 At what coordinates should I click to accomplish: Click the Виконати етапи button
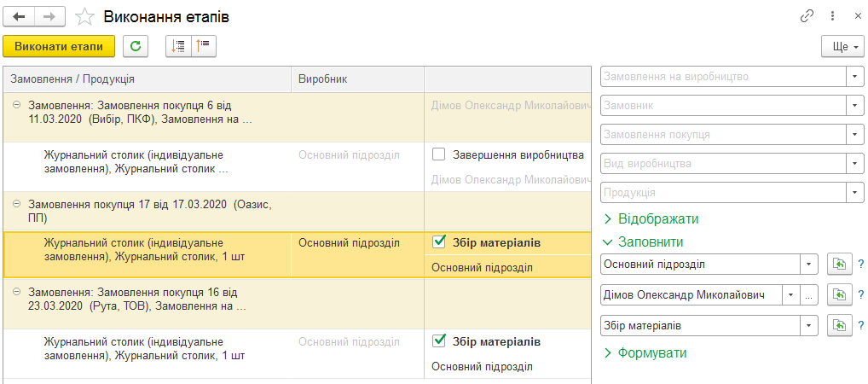(59, 47)
